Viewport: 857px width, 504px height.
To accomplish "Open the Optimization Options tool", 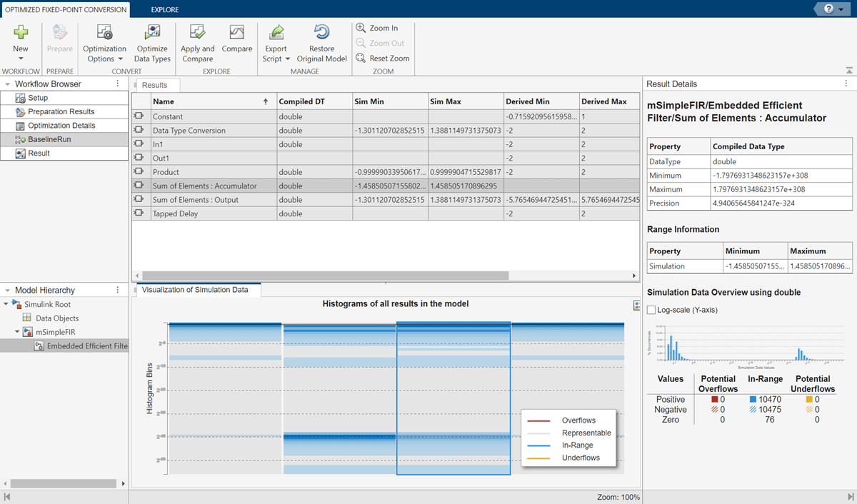I will 104,43.
